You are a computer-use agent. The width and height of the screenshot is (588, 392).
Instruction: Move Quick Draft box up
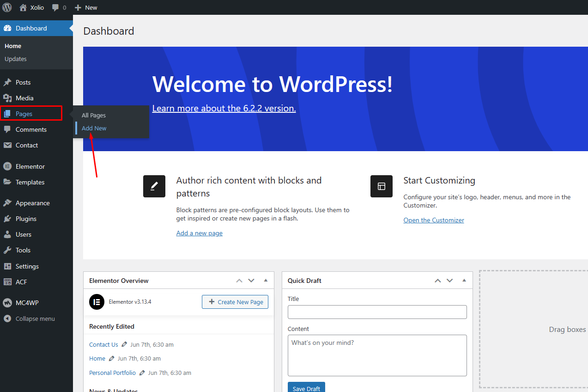coord(437,281)
